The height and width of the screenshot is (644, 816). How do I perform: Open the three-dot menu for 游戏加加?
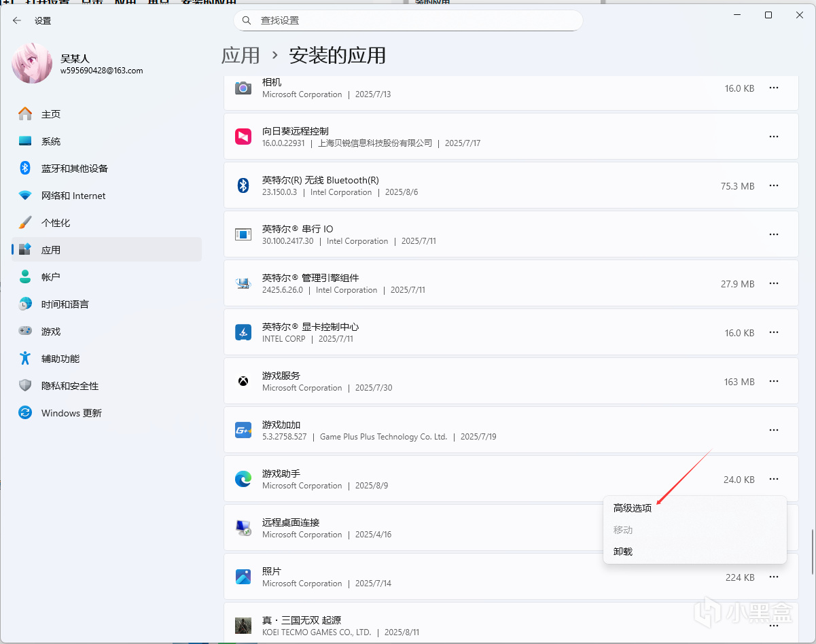pyautogui.click(x=773, y=430)
